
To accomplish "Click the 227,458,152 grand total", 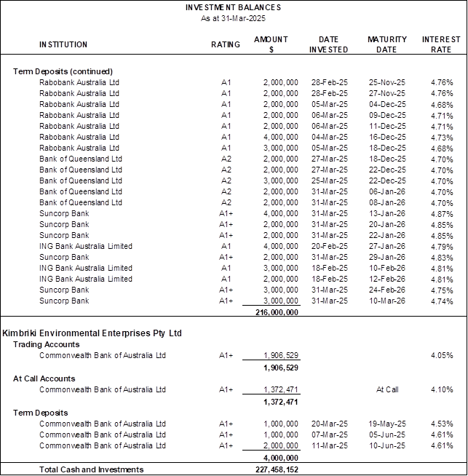I will [277, 470].
